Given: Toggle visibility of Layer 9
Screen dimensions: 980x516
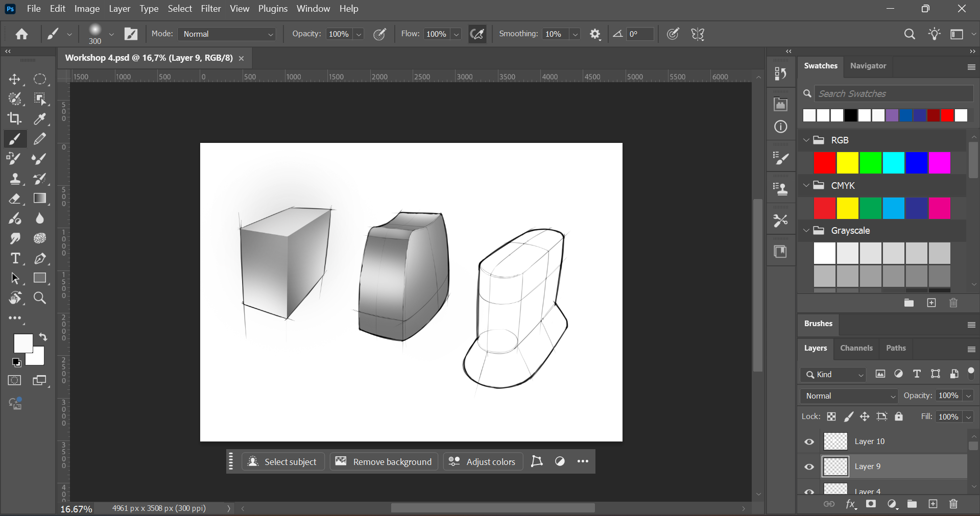Looking at the screenshot, I should coord(809,467).
